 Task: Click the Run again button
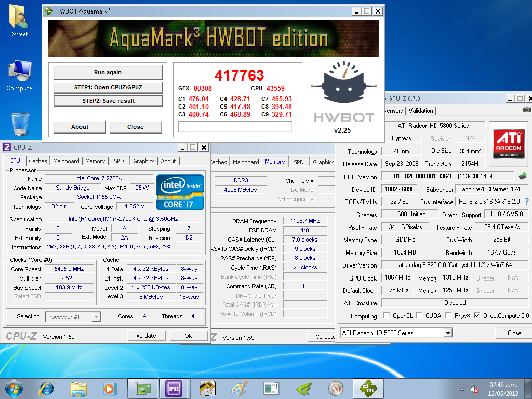[x=108, y=72]
